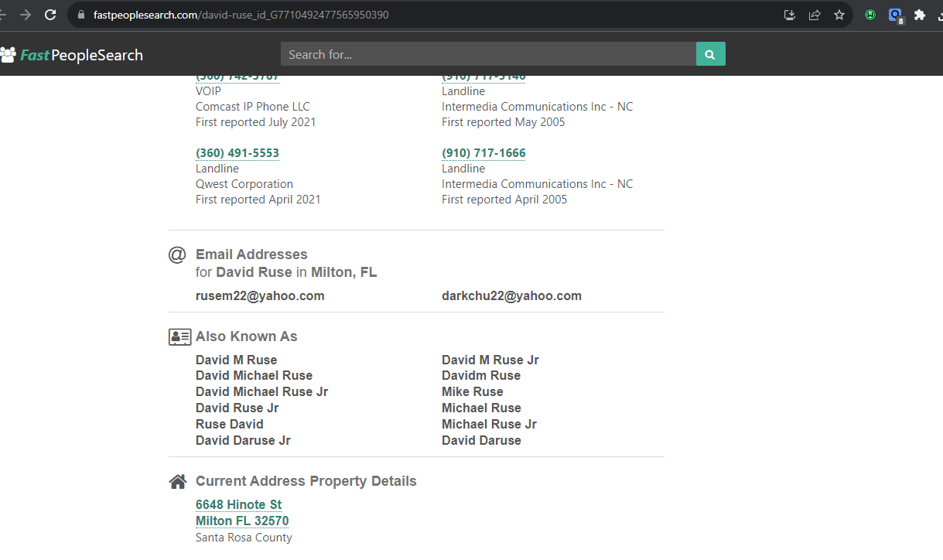This screenshot has height=560, width=943.
Task: Go forward using the browser forward arrow
Action: pos(26,15)
